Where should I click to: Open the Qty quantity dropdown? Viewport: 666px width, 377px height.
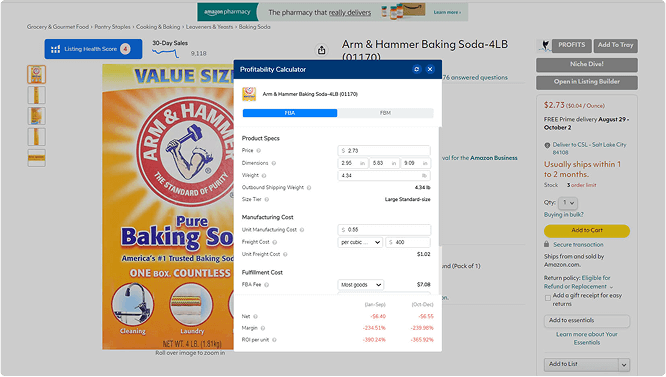coord(568,203)
